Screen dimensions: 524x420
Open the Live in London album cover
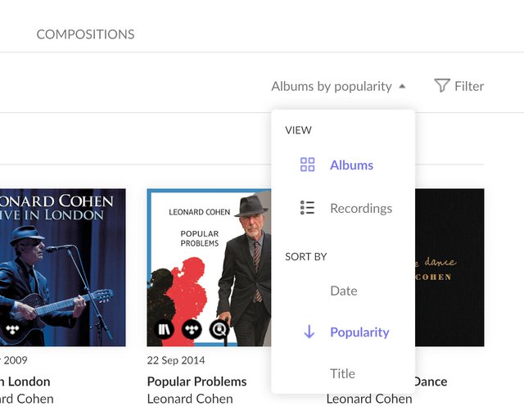tap(63, 262)
